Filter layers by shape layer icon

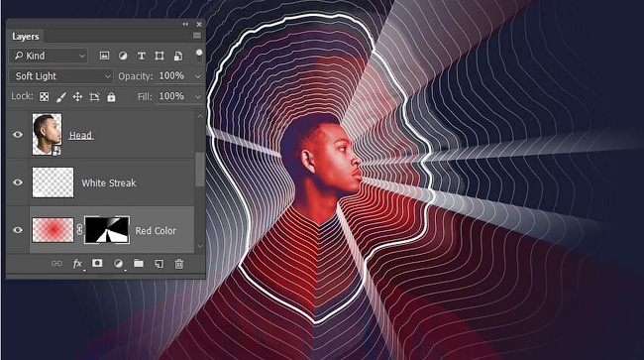point(160,56)
